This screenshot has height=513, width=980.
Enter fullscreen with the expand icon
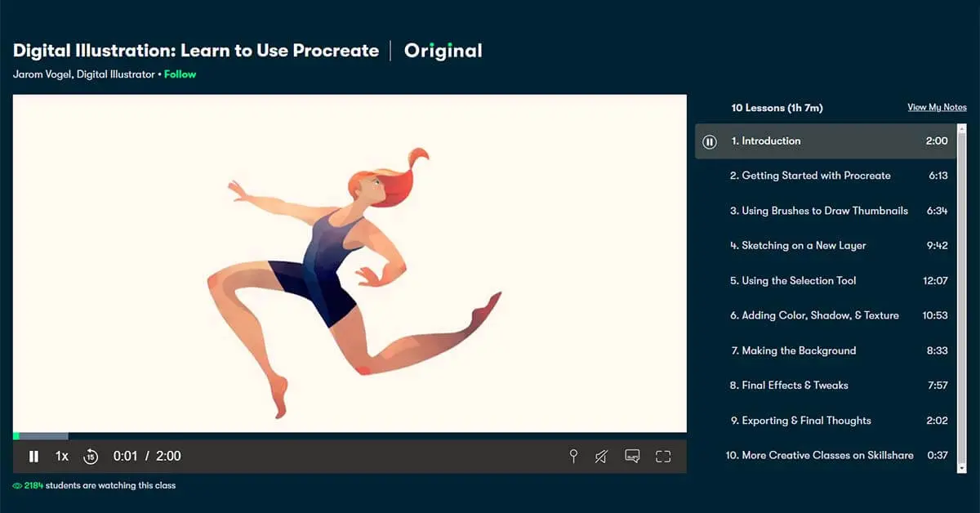pos(663,457)
